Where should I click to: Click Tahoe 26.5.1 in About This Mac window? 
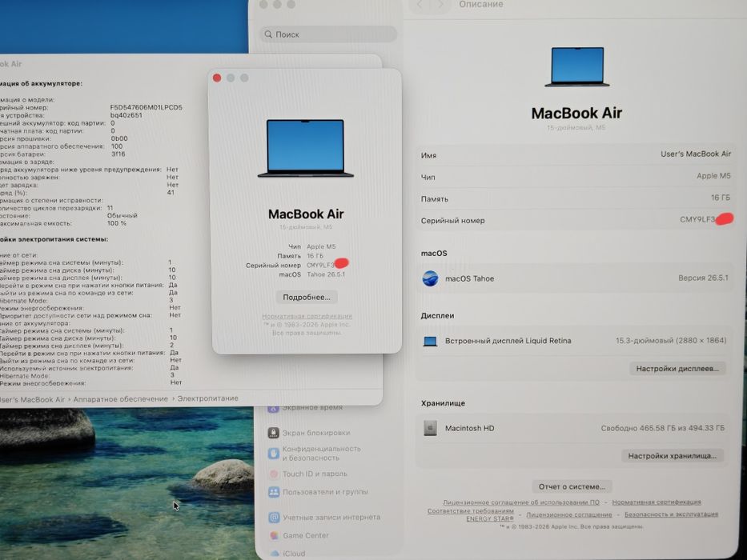pos(326,274)
